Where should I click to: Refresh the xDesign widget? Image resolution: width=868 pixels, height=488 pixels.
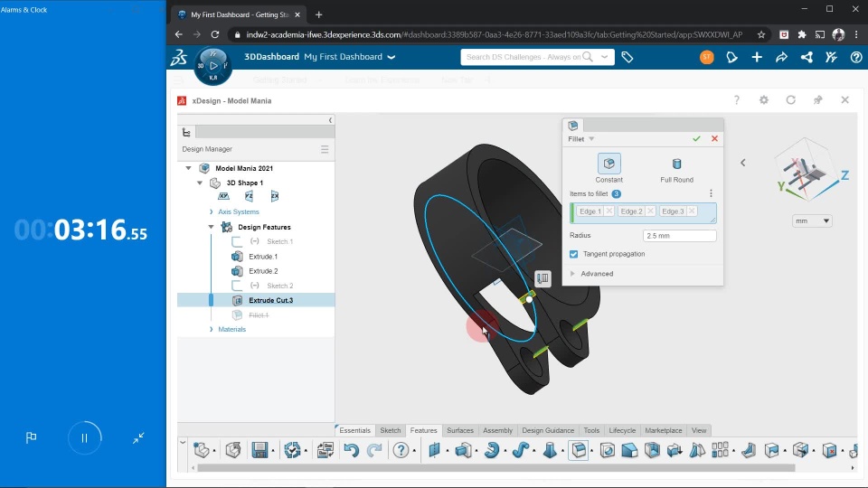point(790,100)
